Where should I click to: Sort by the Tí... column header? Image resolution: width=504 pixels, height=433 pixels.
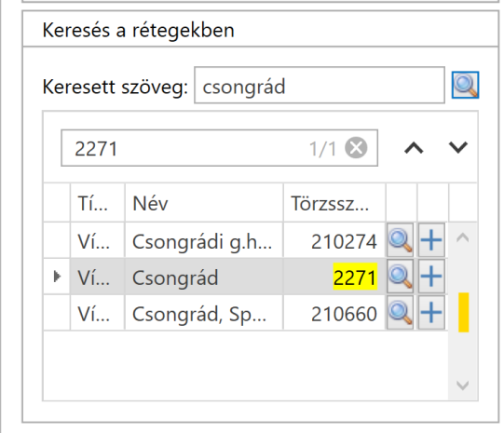click(x=98, y=203)
